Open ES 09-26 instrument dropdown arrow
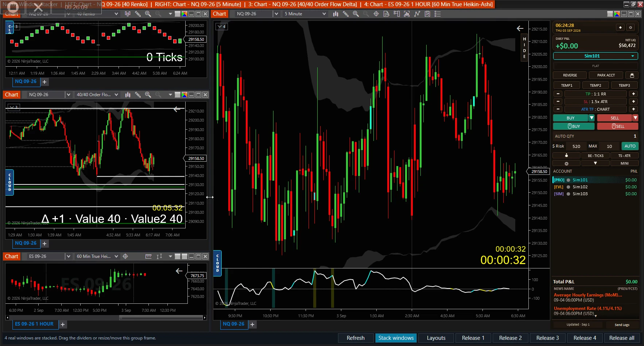The width and height of the screenshot is (644, 346). (68, 256)
